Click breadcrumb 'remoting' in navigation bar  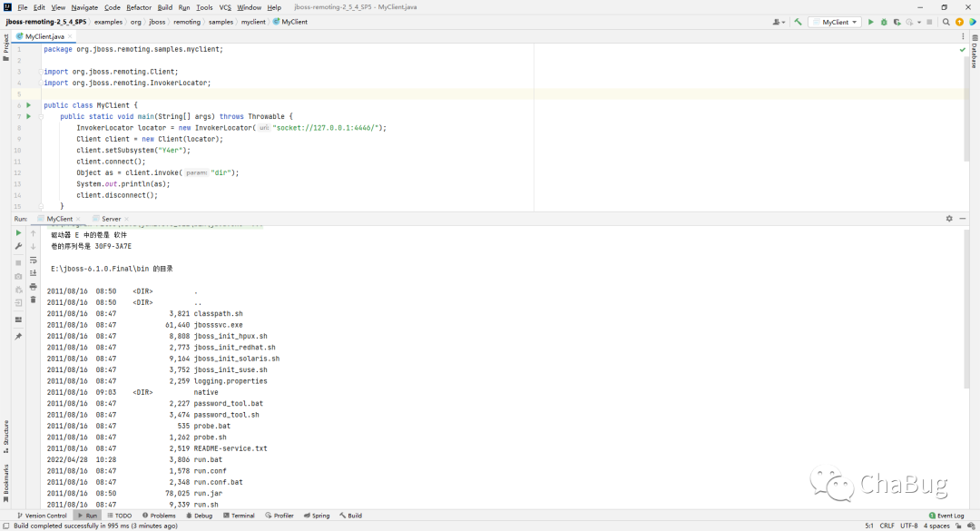tap(187, 22)
